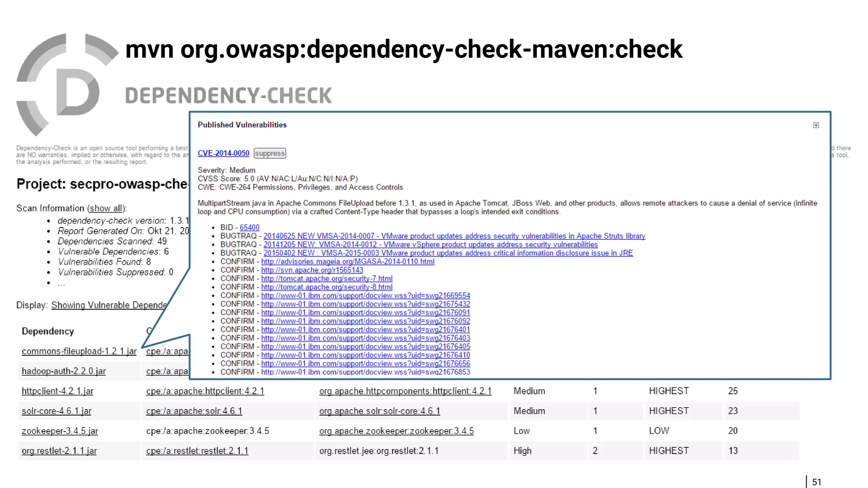This screenshot has height=488, width=868.
Task: Select the 'Vulnerabilities Suppressed: 0' line
Action: pyautogui.click(x=116, y=272)
